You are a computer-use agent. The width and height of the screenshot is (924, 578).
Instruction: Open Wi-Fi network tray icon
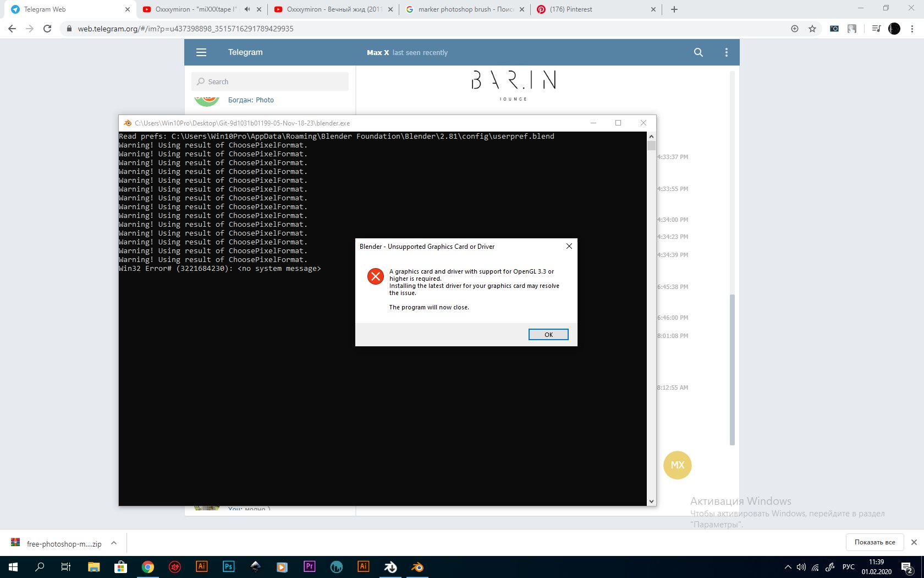pyautogui.click(x=815, y=567)
